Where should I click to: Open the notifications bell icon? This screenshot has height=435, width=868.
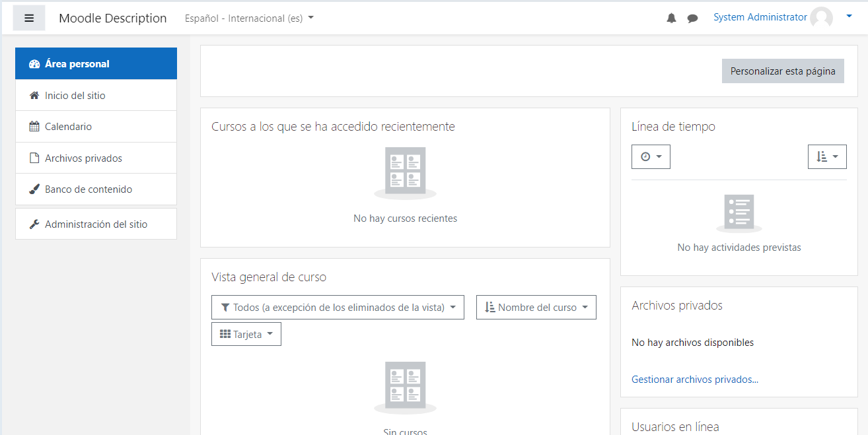click(671, 18)
